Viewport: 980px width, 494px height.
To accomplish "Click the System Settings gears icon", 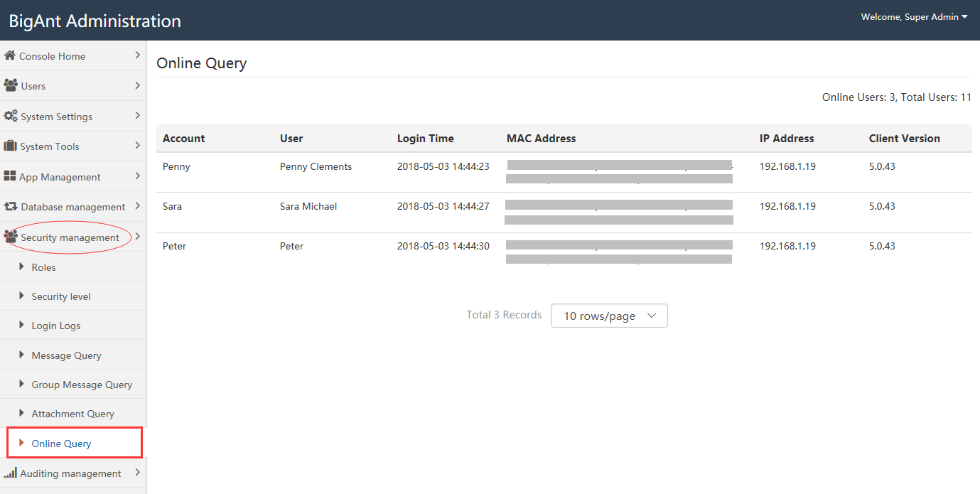I will pyautogui.click(x=11, y=116).
